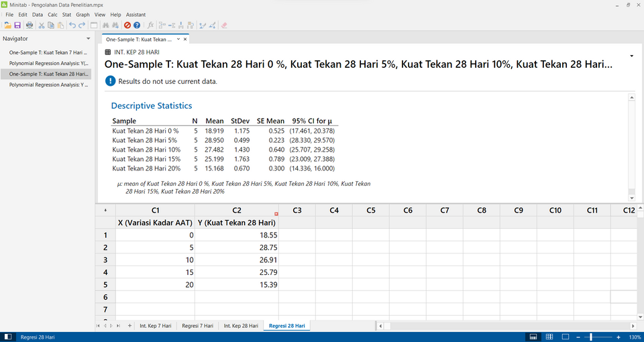Click the pink eraser icon in toolbar
This screenshot has height=342, width=644.
coord(224,25)
